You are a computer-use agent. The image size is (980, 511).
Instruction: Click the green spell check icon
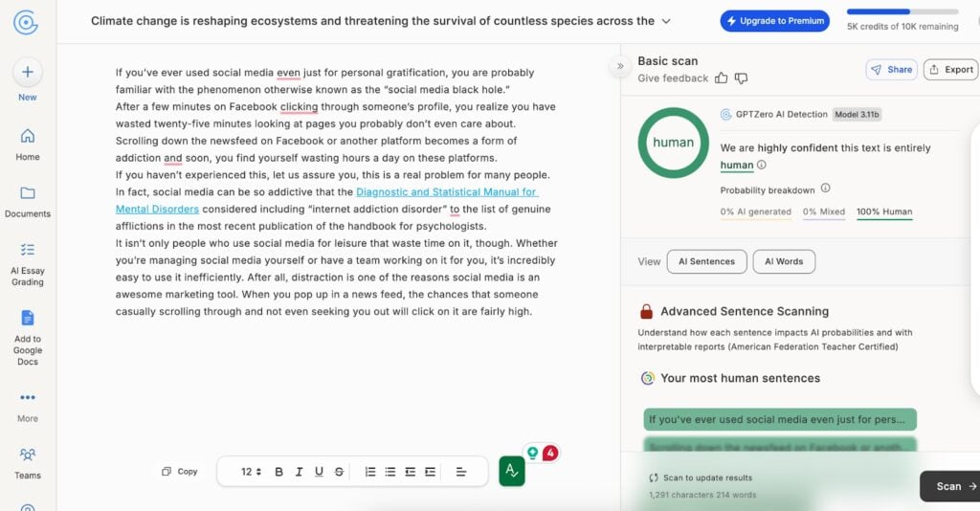coord(512,471)
